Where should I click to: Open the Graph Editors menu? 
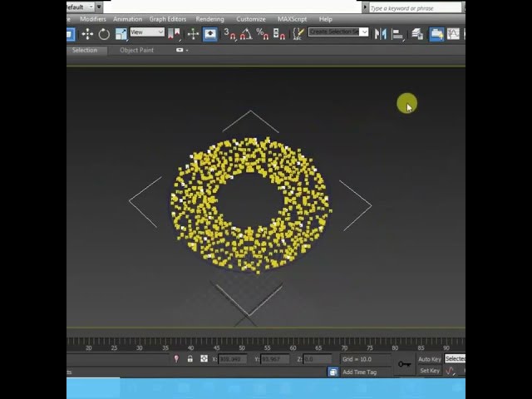(168, 19)
